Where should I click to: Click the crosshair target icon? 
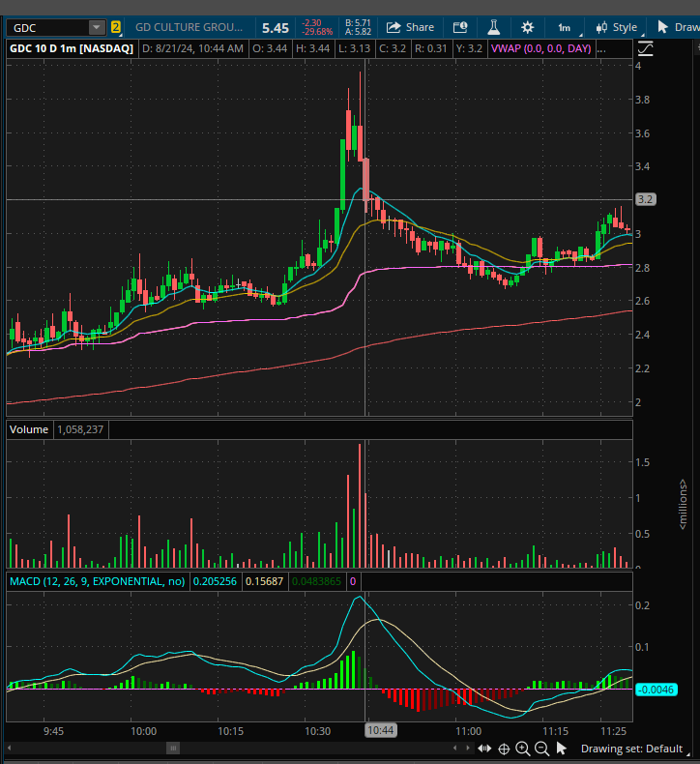tap(504, 749)
